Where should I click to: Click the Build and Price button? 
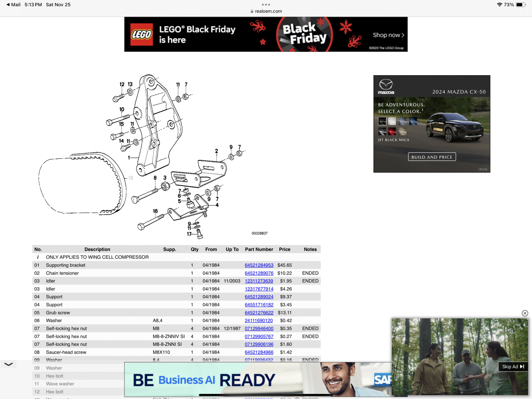(x=432, y=157)
